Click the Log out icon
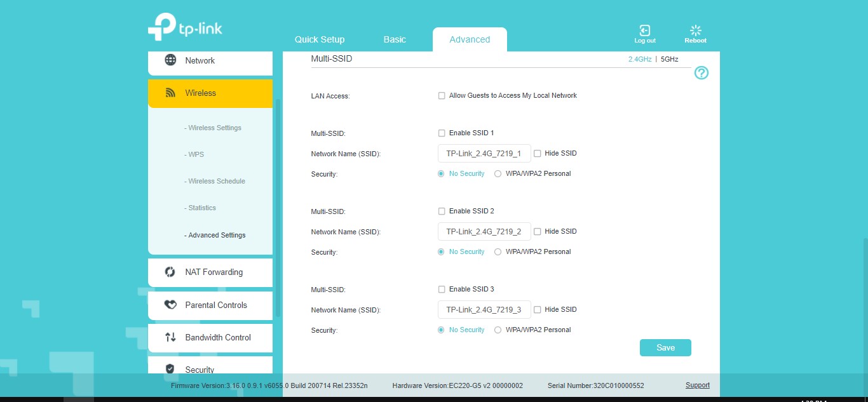 tap(644, 31)
